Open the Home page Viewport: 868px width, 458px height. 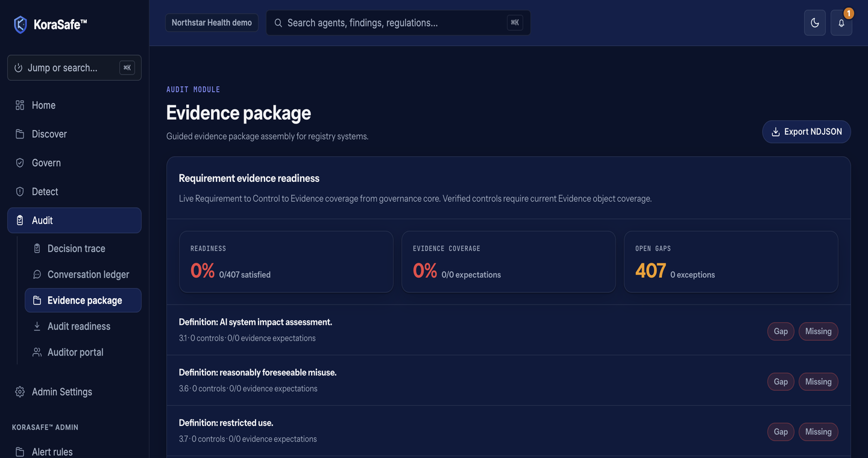coord(74,105)
